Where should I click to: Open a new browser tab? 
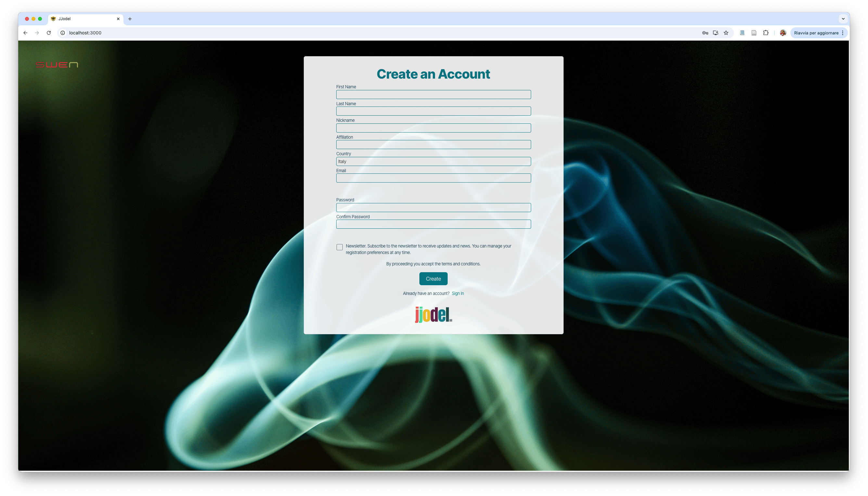pyautogui.click(x=130, y=19)
